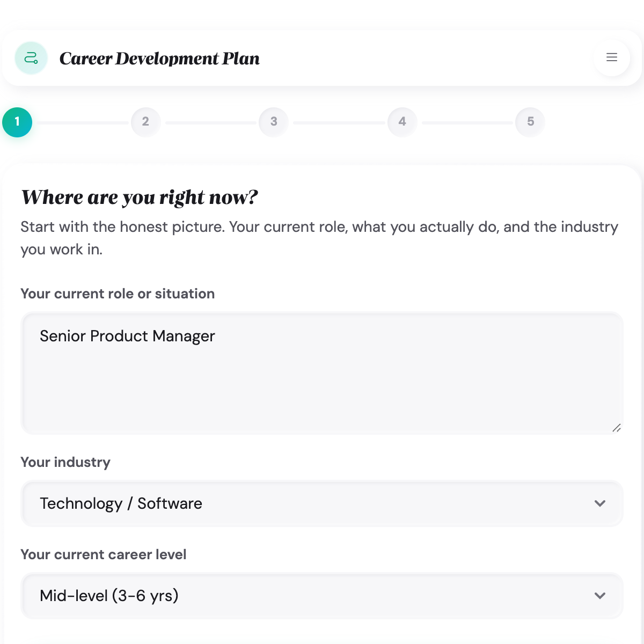
Task: Open the Your industry dropdown
Action: 322,503
